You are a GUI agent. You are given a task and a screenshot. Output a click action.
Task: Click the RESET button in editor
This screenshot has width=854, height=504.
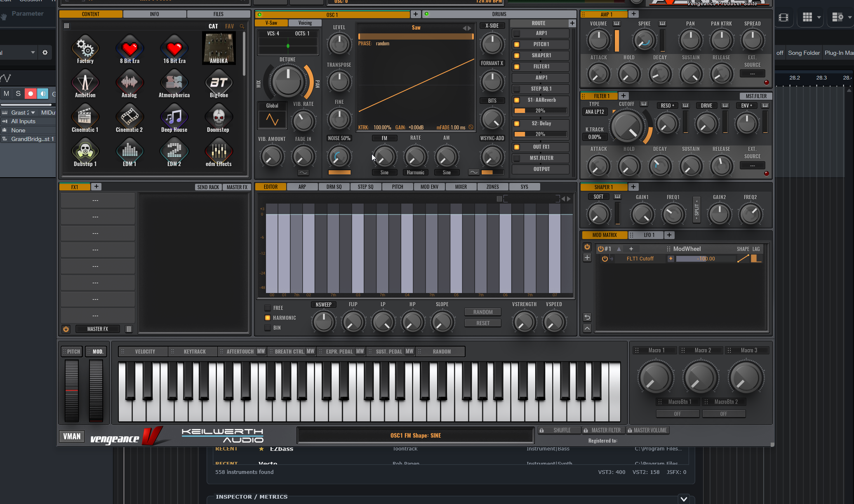483,323
